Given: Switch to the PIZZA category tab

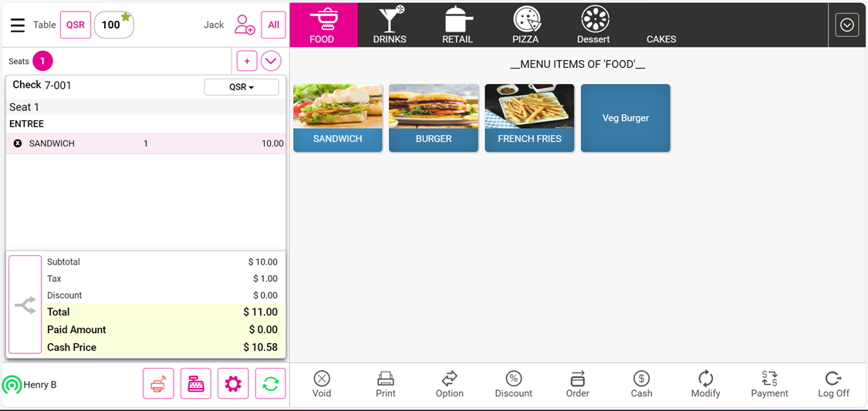Looking at the screenshot, I should [x=525, y=25].
